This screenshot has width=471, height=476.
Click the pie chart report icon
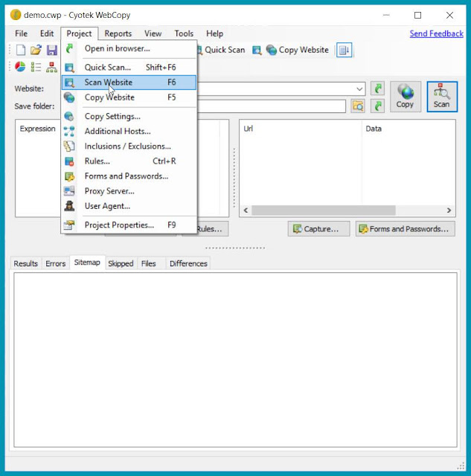pyautogui.click(x=20, y=67)
